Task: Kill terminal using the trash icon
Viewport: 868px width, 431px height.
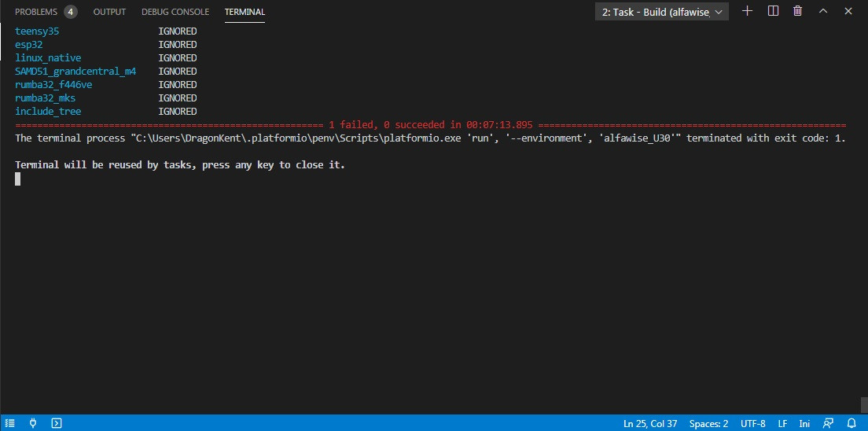Action: 798,11
